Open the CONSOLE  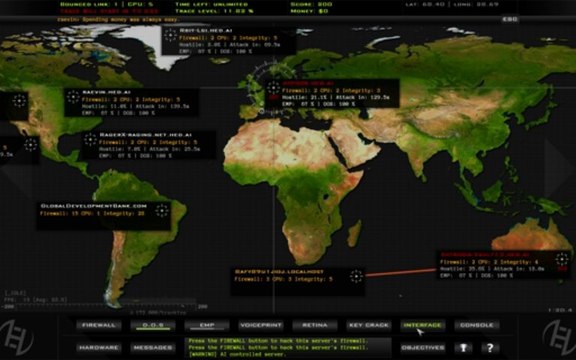[477, 325]
